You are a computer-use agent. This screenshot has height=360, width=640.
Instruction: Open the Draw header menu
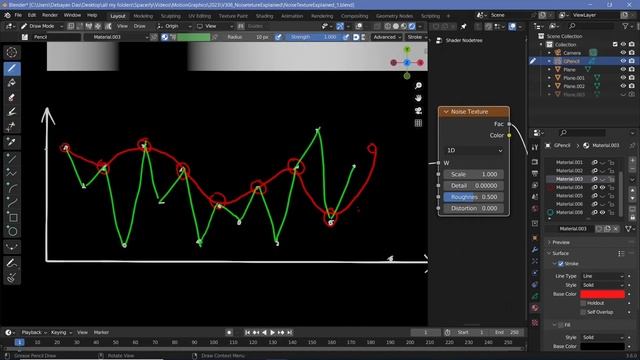[x=140, y=26]
